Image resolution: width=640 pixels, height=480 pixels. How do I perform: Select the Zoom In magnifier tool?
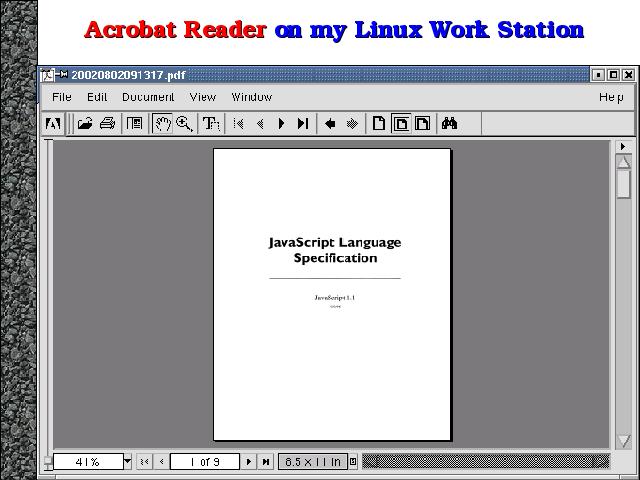(x=184, y=124)
